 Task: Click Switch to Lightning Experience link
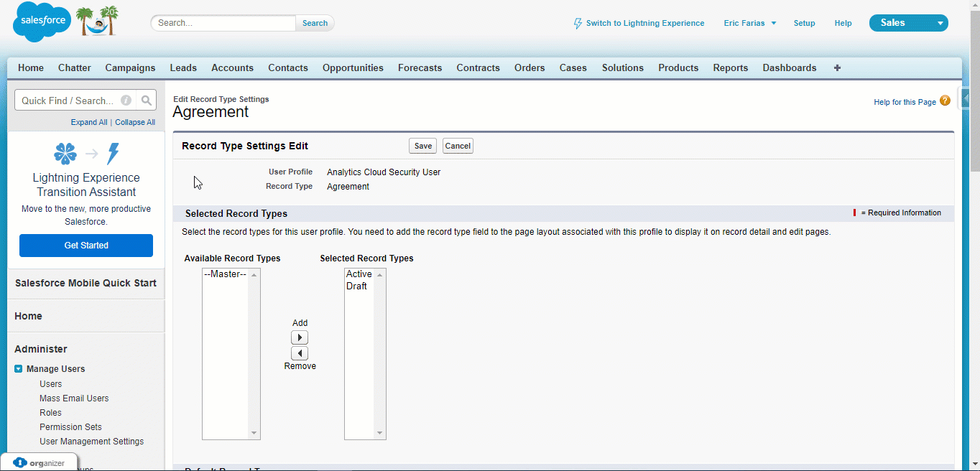[645, 23]
